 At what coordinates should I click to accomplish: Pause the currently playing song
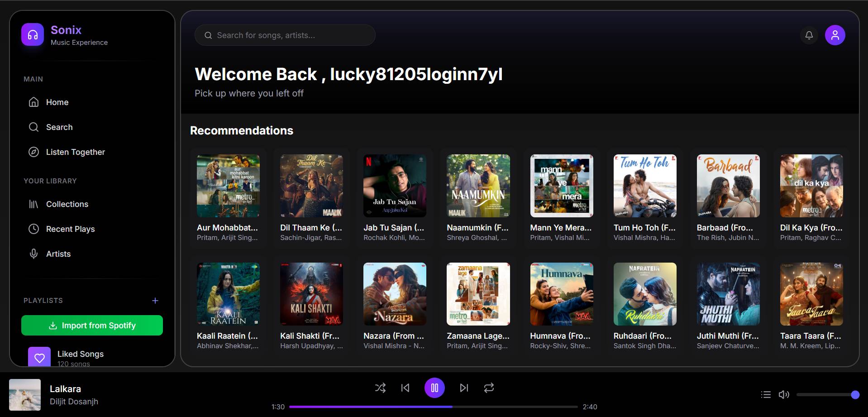click(434, 388)
